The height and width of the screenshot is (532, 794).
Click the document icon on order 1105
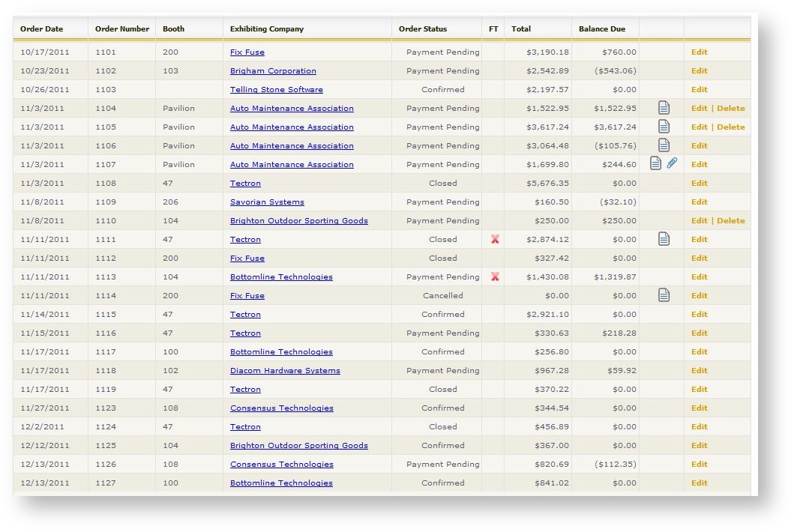[x=664, y=126]
